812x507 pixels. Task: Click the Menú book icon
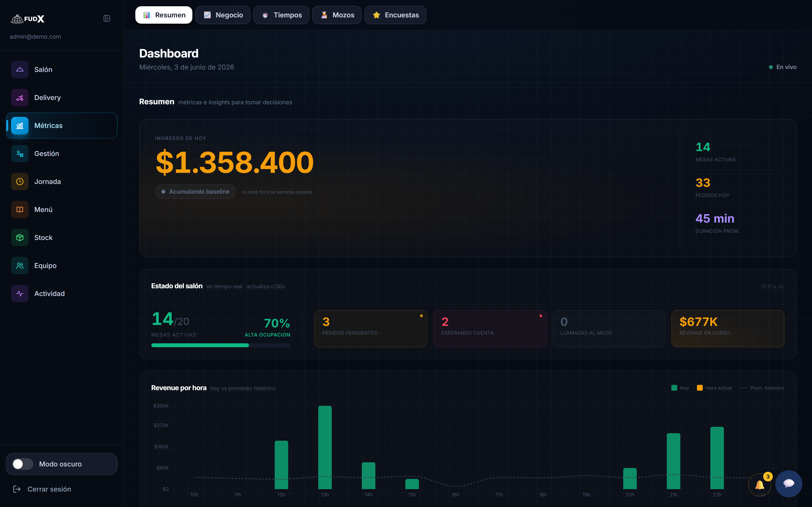tap(20, 210)
